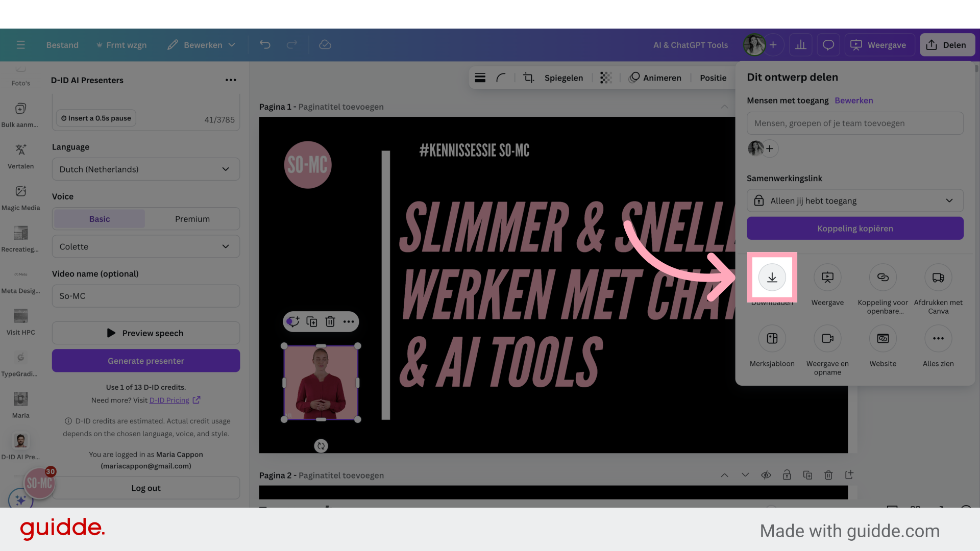
Task: Open the comments speech bubble icon
Action: click(828, 45)
